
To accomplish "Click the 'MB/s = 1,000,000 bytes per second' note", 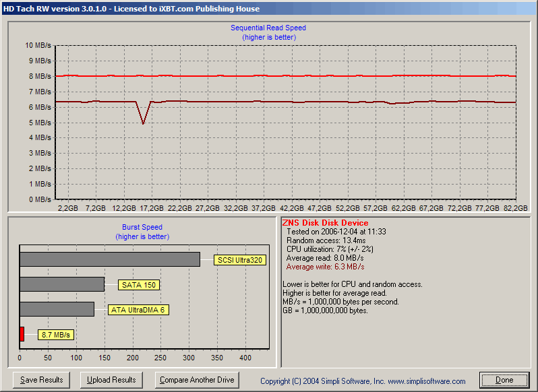I will (340, 302).
